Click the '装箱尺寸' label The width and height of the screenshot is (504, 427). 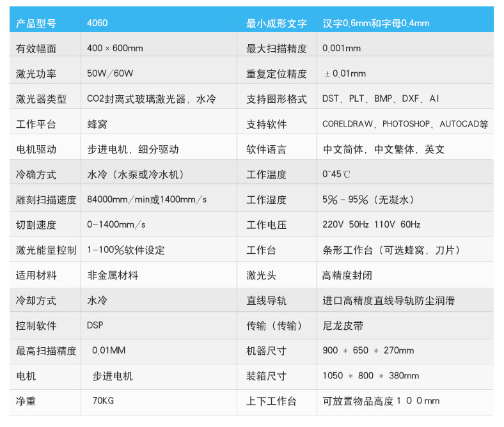pyautogui.click(x=267, y=376)
